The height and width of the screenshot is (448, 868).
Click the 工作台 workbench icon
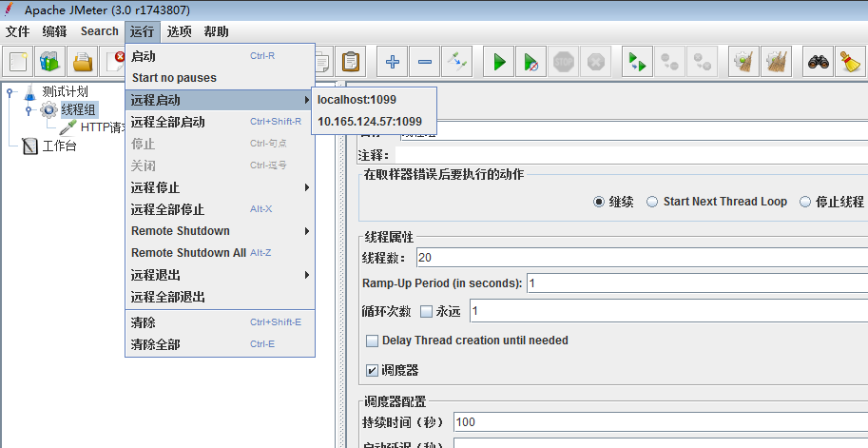point(29,146)
